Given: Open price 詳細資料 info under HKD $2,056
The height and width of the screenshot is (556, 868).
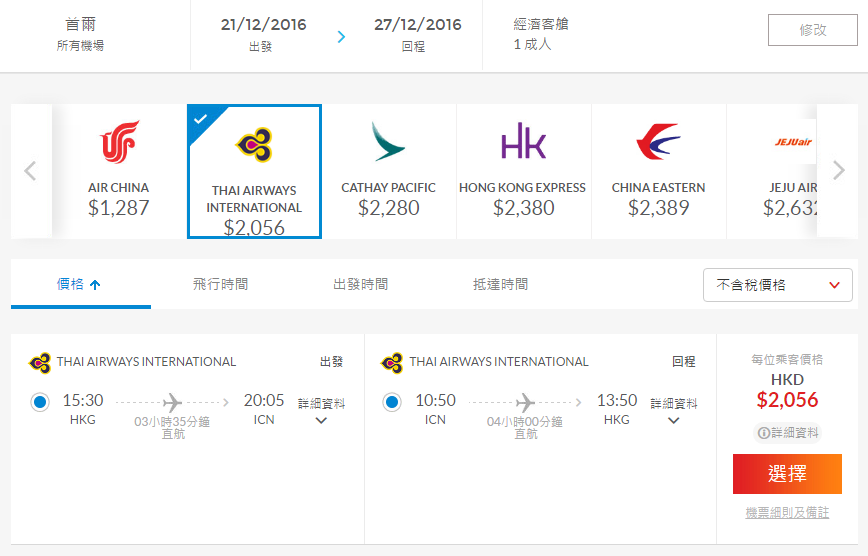Looking at the screenshot, I should click(787, 433).
